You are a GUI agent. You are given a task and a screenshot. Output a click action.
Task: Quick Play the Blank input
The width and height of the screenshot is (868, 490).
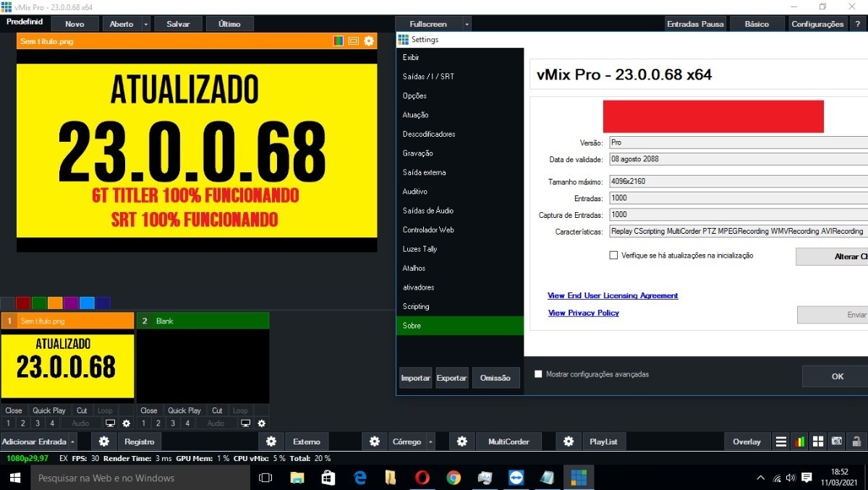point(184,410)
